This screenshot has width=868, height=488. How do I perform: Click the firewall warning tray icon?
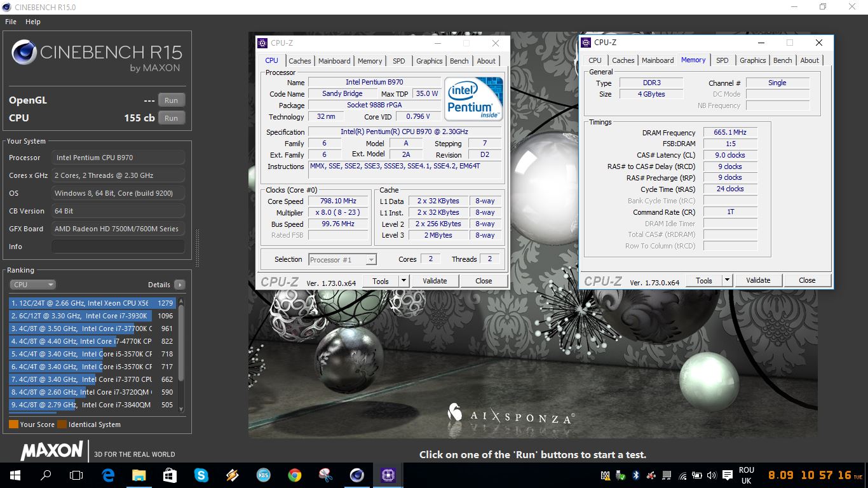coord(606,475)
